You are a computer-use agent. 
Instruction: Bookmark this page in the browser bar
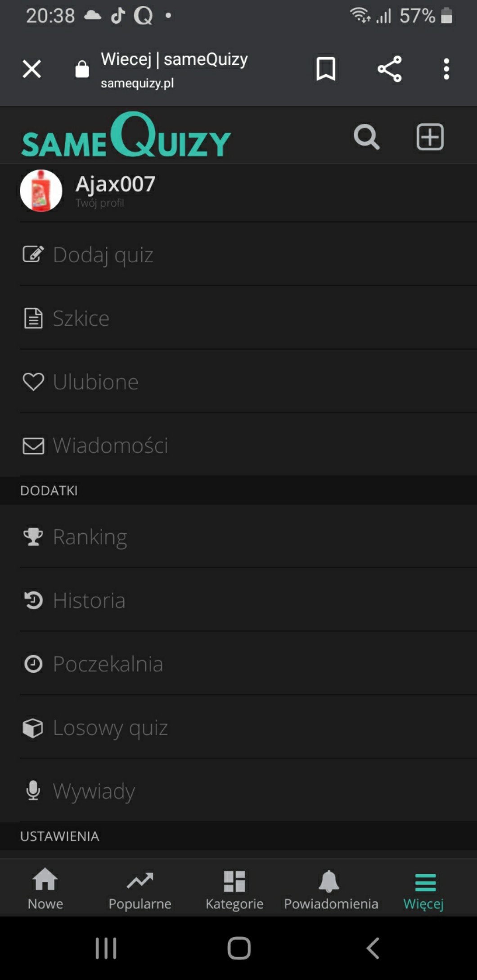point(326,69)
